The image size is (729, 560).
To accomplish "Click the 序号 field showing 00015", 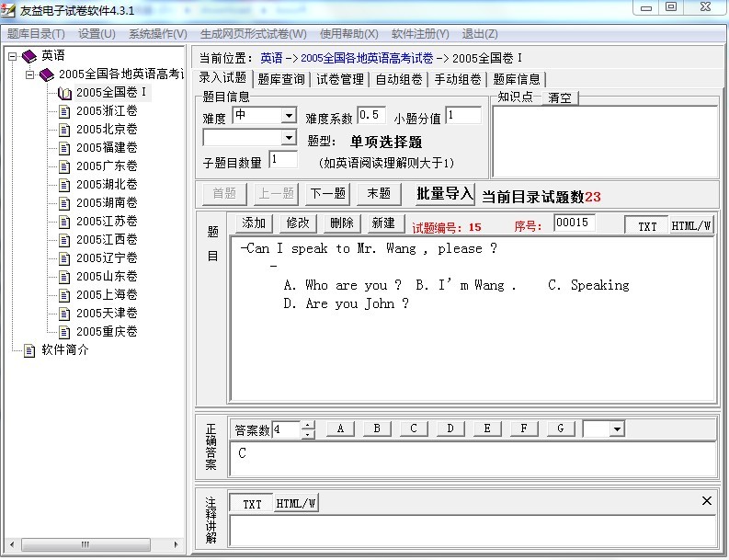I will tap(575, 223).
